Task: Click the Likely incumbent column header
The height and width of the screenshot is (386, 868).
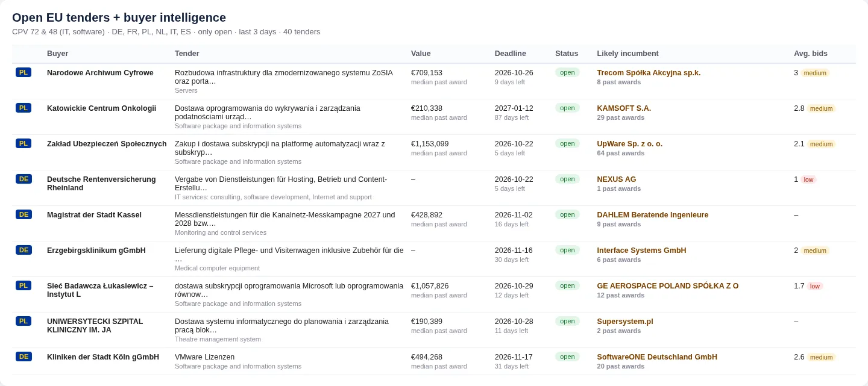Action: pos(627,54)
